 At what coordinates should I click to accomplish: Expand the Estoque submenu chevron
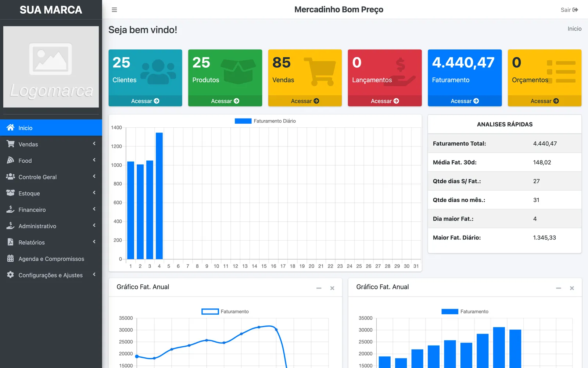coord(94,192)
